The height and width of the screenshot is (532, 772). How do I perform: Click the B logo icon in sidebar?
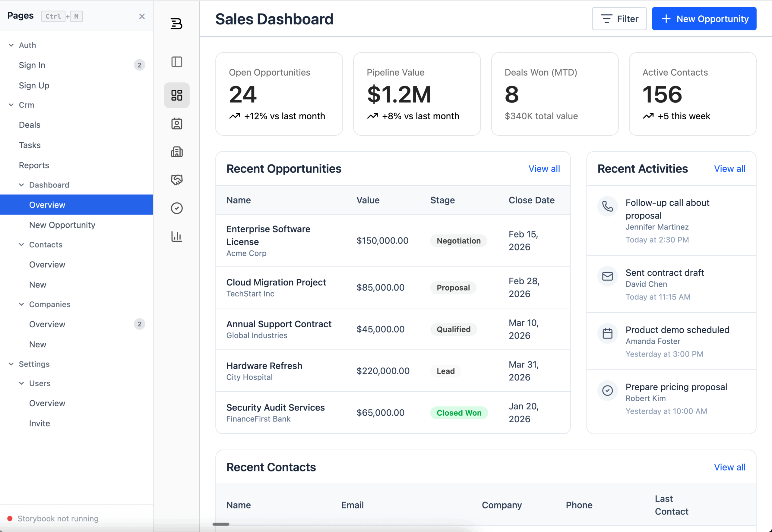(x=176, y=23)
